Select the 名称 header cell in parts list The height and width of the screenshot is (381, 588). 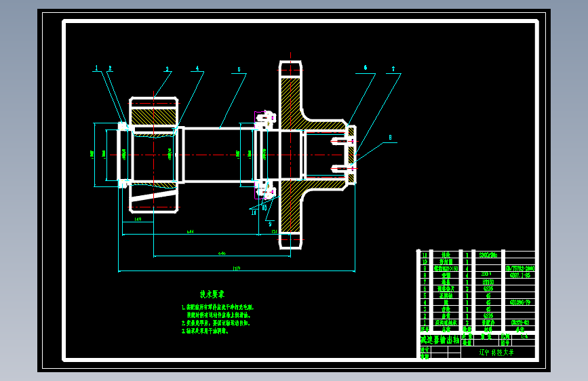click(446, 329)
